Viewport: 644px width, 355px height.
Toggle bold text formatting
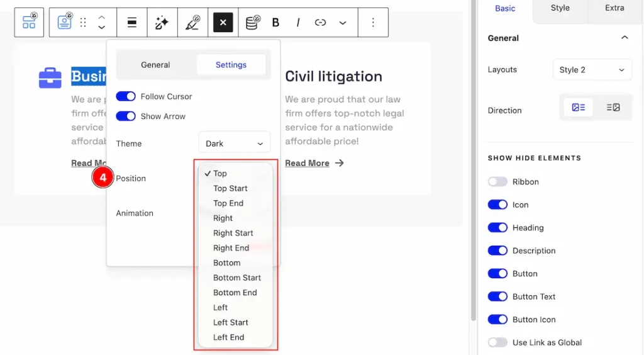coord(275,23)
